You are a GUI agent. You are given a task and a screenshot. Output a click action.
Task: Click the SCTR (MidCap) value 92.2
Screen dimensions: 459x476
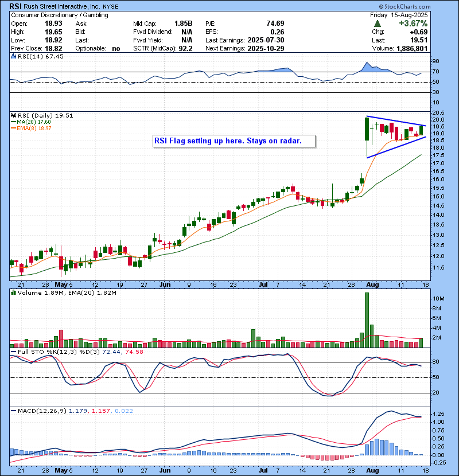(185, 49)
